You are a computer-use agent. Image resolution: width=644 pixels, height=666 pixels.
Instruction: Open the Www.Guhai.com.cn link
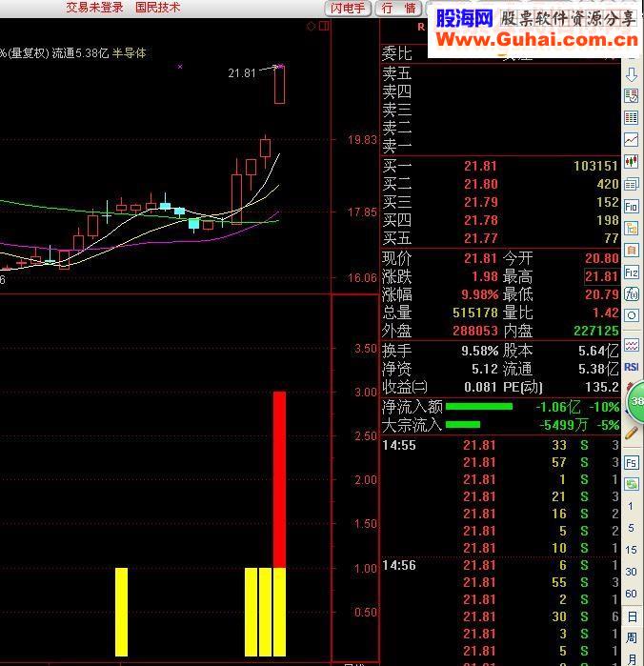click(x=537, y=40)
